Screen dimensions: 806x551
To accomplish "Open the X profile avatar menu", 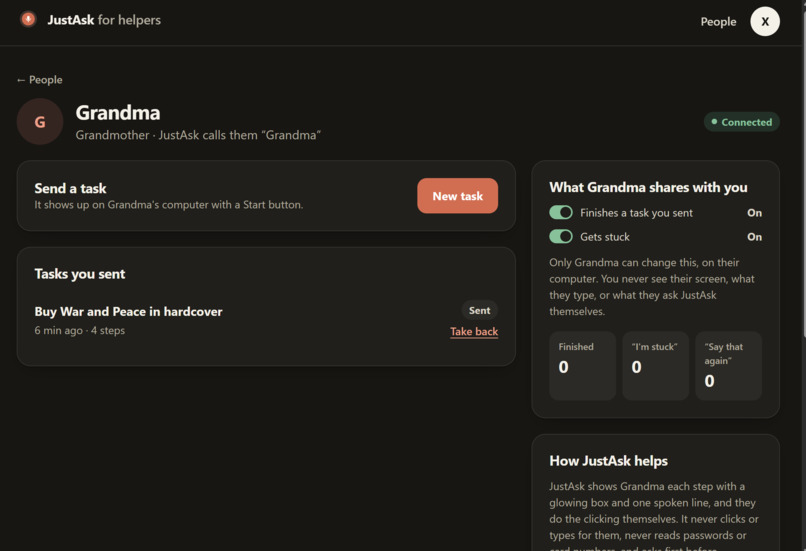I will point(764,21).
